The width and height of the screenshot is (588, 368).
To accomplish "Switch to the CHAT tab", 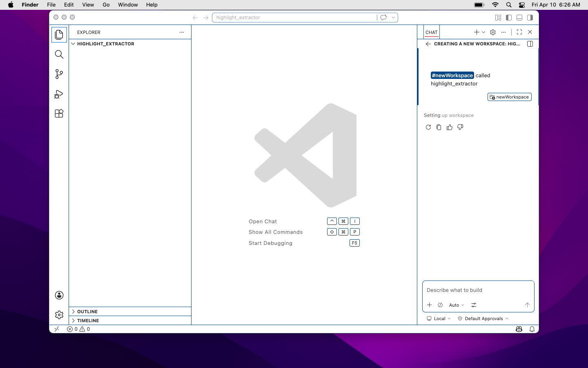I will pos(431,32).
